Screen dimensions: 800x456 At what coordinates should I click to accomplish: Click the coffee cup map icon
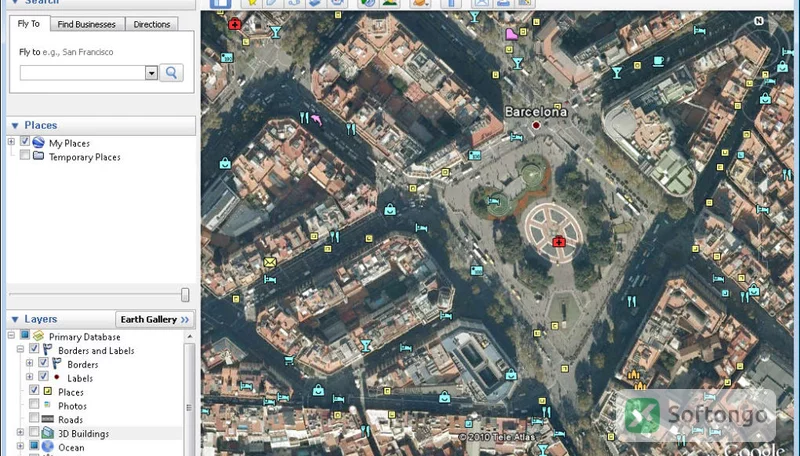pyautogui.click(x=658, y=62)
